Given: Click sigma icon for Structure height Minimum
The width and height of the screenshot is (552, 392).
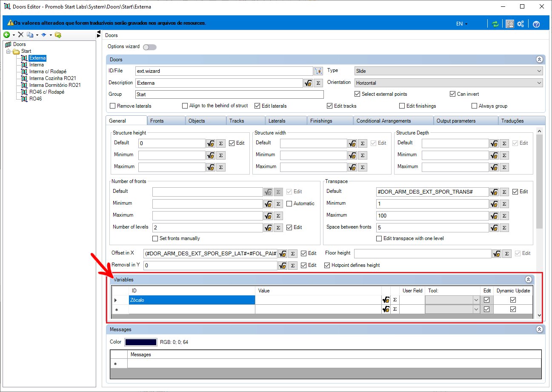Looking at the screenshot, I should click(x=221, y=155).
